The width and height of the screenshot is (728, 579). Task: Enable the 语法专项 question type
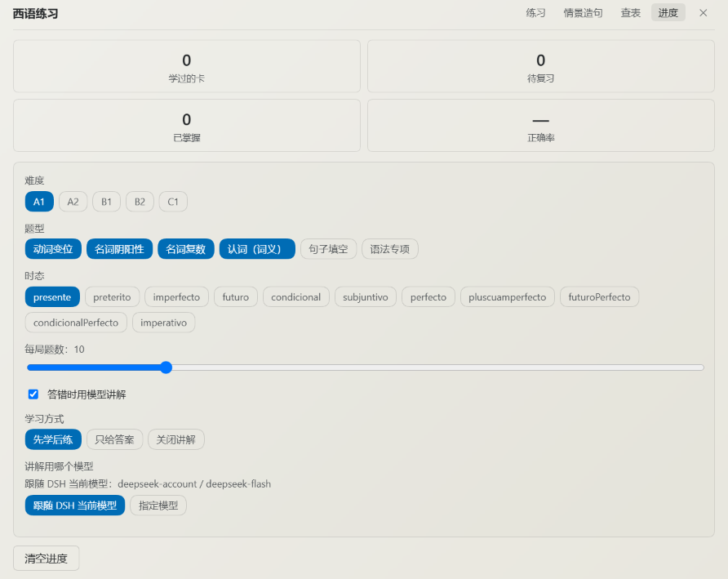(390, 249)
